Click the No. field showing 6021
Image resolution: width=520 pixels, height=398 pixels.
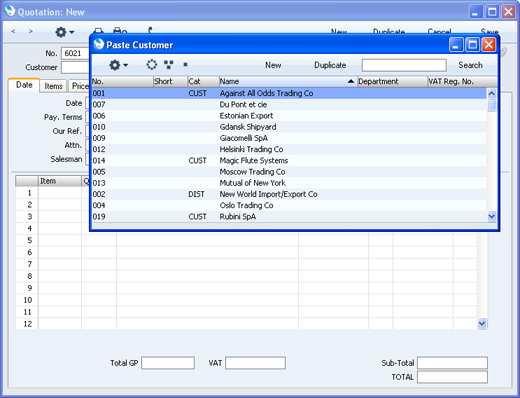coord(75,53)
